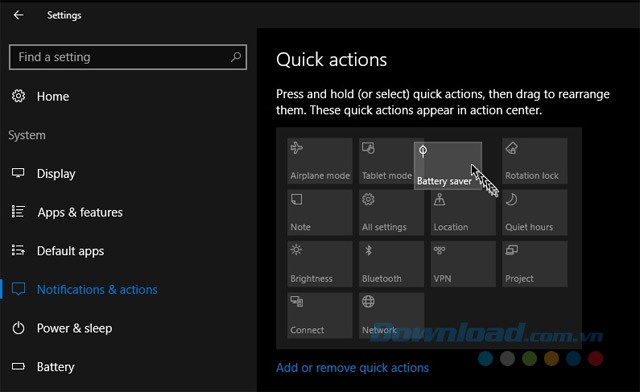
Task: Select the Note quick action tile
Action: click(x=320, y=212)
